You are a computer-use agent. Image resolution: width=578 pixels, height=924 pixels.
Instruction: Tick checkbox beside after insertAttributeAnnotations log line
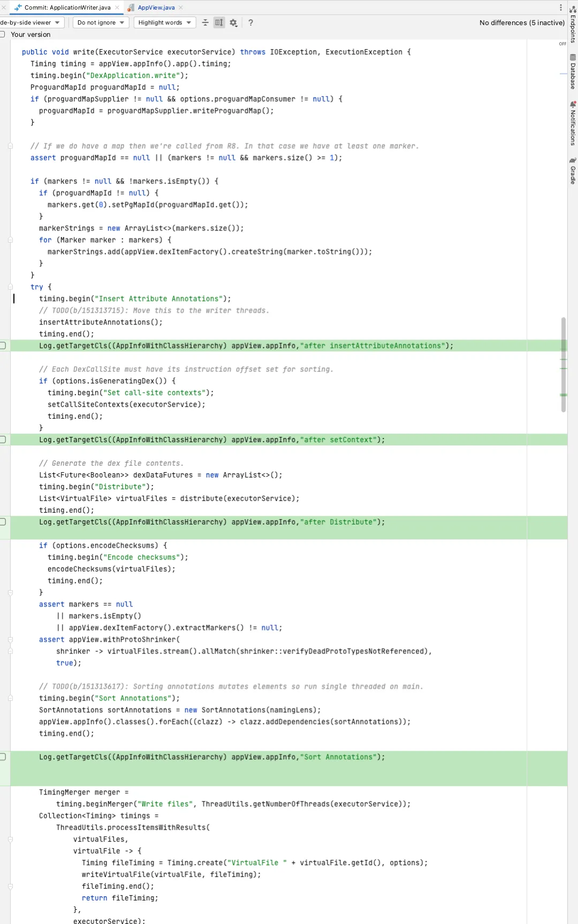point(3,345)
